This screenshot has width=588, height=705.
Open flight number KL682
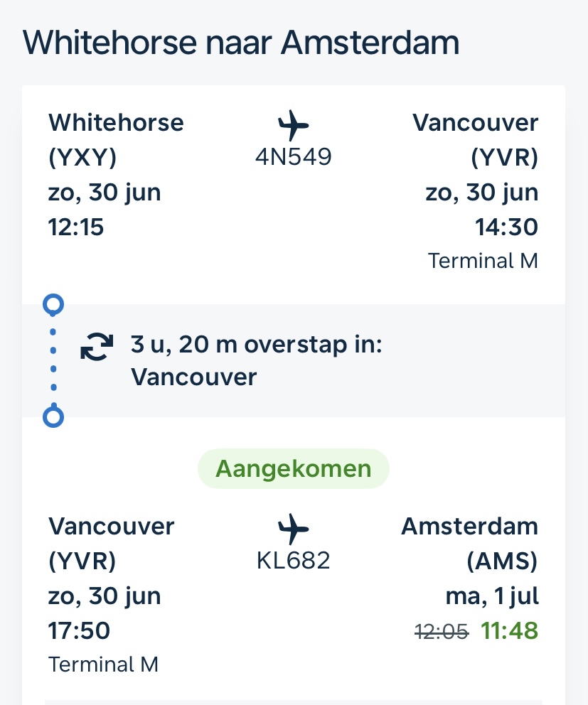coord(294,561)
